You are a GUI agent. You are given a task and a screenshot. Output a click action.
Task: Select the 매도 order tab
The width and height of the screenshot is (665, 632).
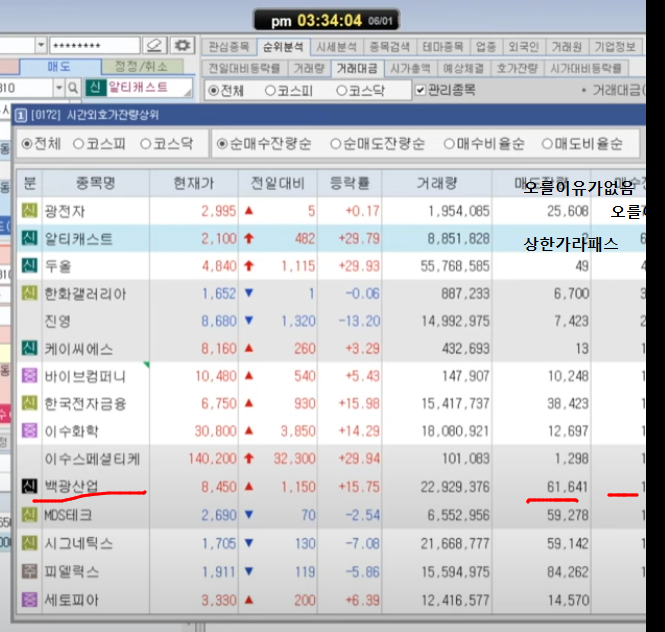pyautogui.click(x=59, y=67)
